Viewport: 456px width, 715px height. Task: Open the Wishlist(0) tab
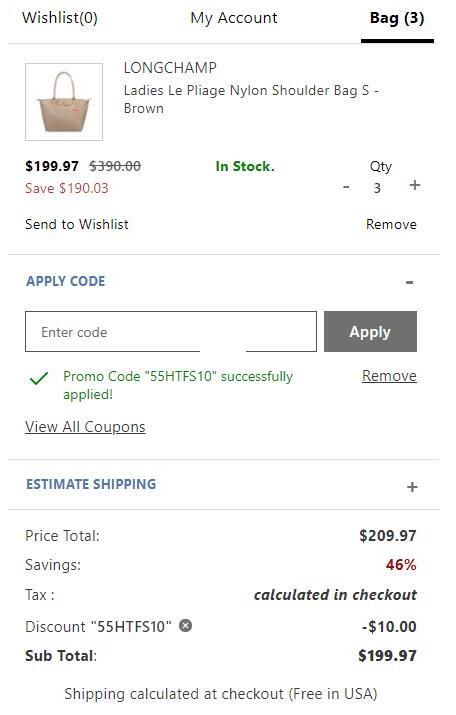pos(60,18)
